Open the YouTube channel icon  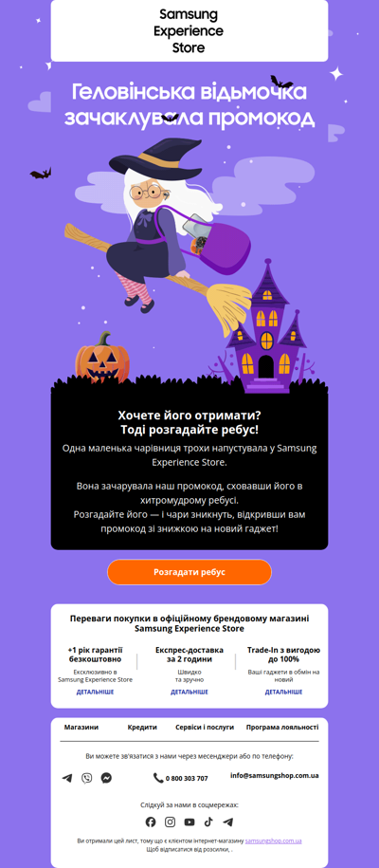189,822
